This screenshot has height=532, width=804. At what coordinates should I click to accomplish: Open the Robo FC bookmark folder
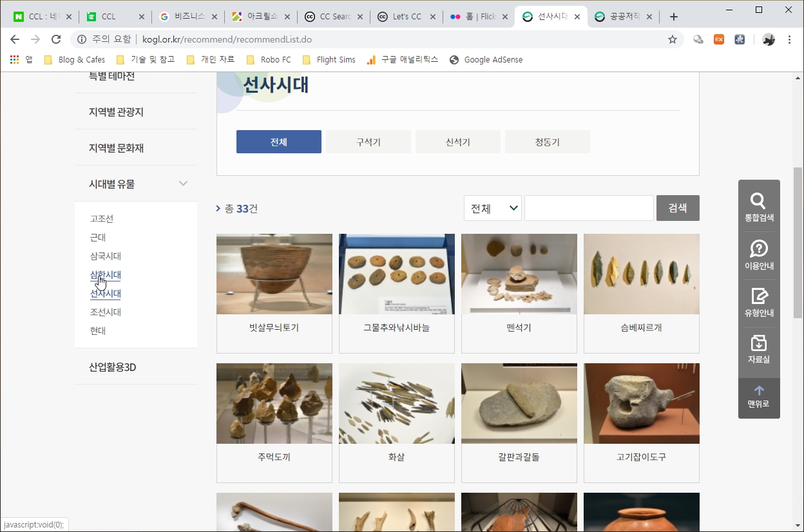[x=269, y=59]
